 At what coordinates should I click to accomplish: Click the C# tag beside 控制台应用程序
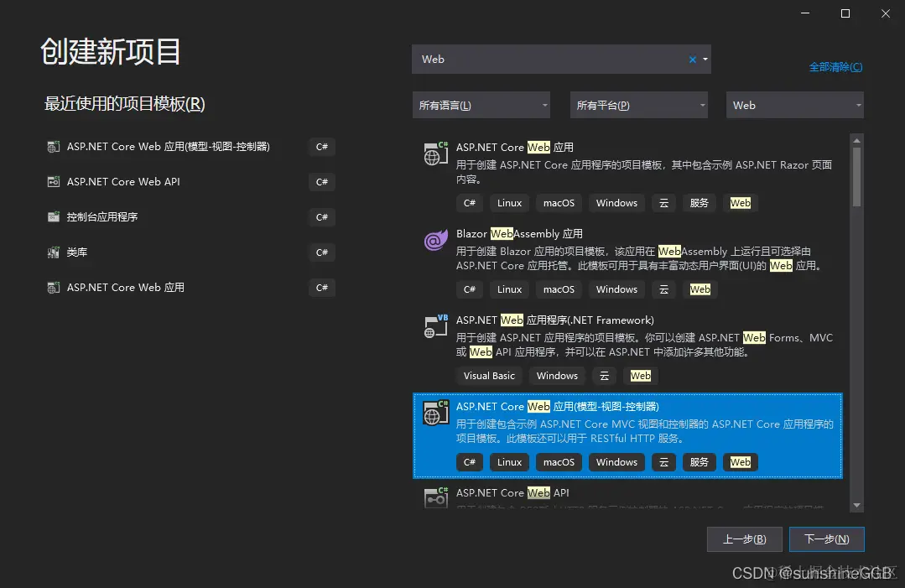point(322,217)
